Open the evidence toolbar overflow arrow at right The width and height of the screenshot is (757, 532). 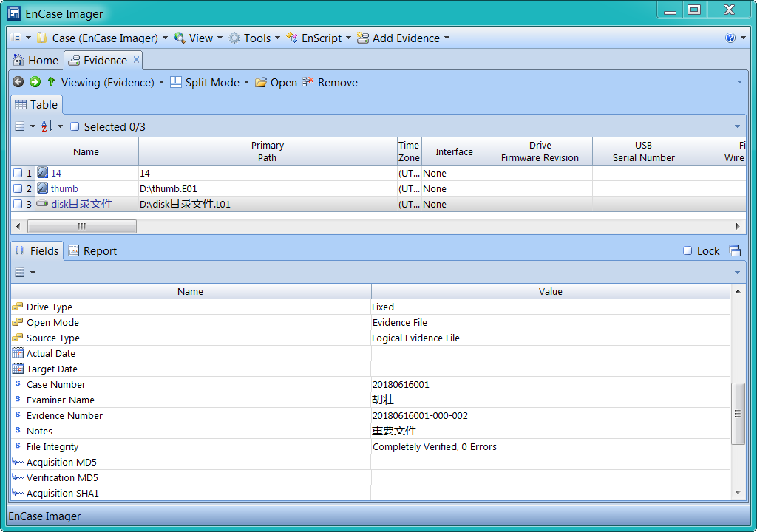(739, 82)
